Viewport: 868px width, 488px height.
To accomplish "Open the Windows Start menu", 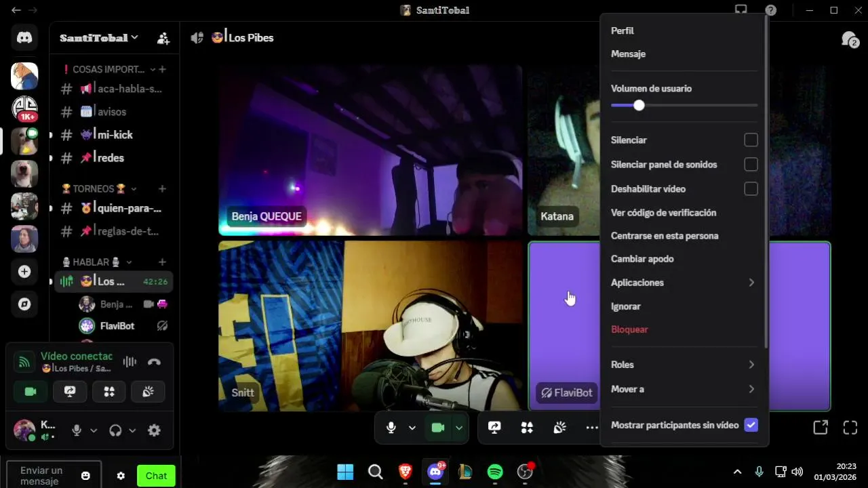I will tap(345, 472).
